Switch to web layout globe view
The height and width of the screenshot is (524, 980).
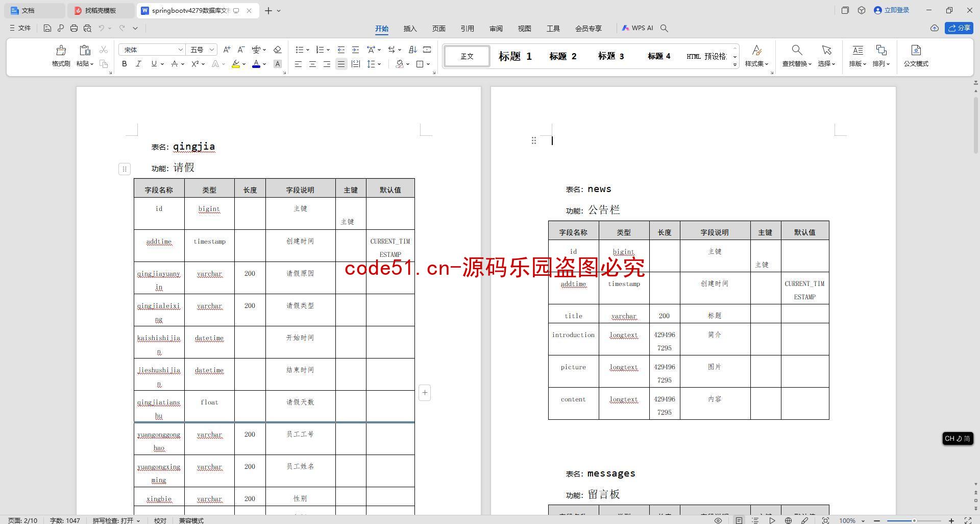(788, 520)
